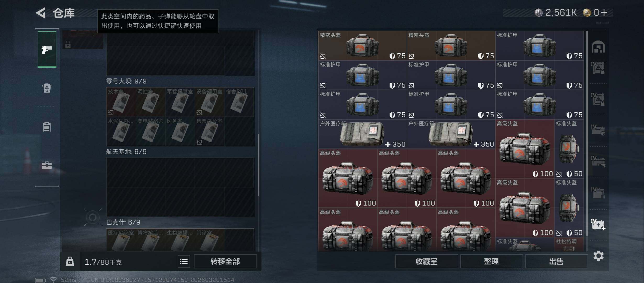Toggle the list view icon
Viewport: 644px width, 283px height.
tap(184, 262)
